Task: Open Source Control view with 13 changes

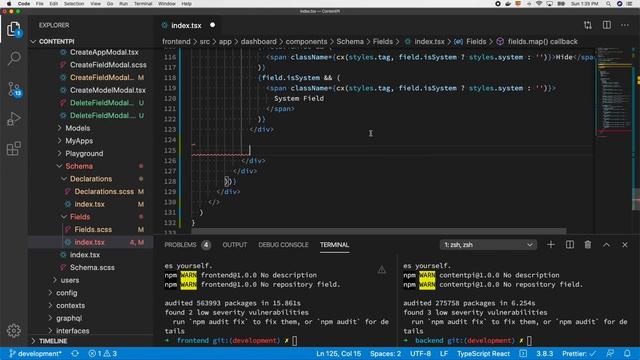Action: click(x=14, y=89)
